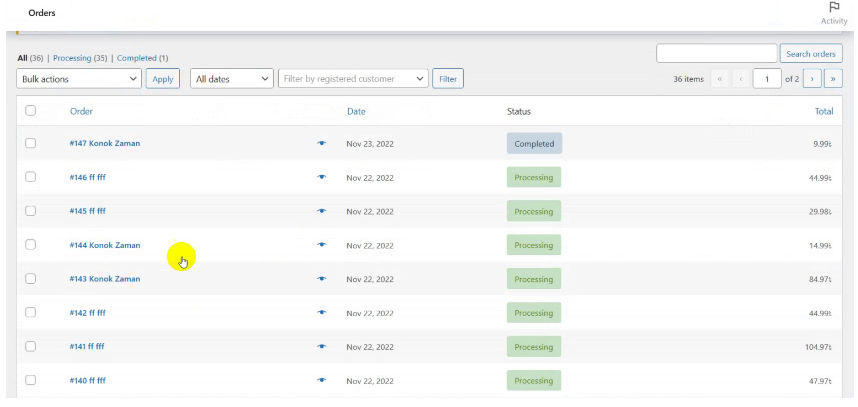The image size is (858, 407).
Task: Click the Search orders button
Action: pyautogui.click(x=811, y=54)
